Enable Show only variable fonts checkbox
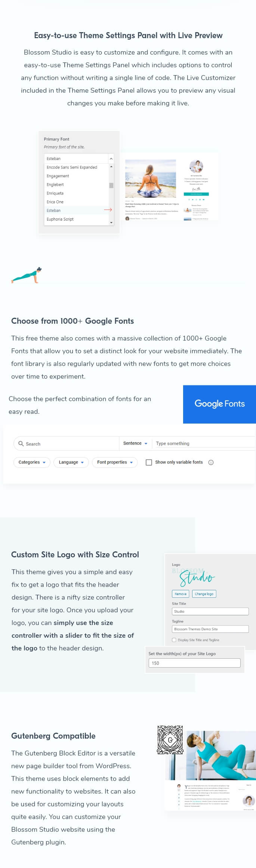 [149, 462]
